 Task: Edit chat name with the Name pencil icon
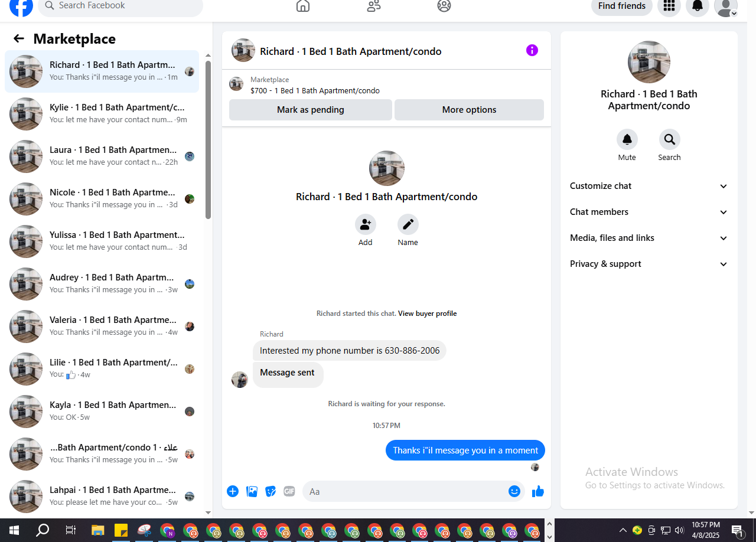pos(408,224)
